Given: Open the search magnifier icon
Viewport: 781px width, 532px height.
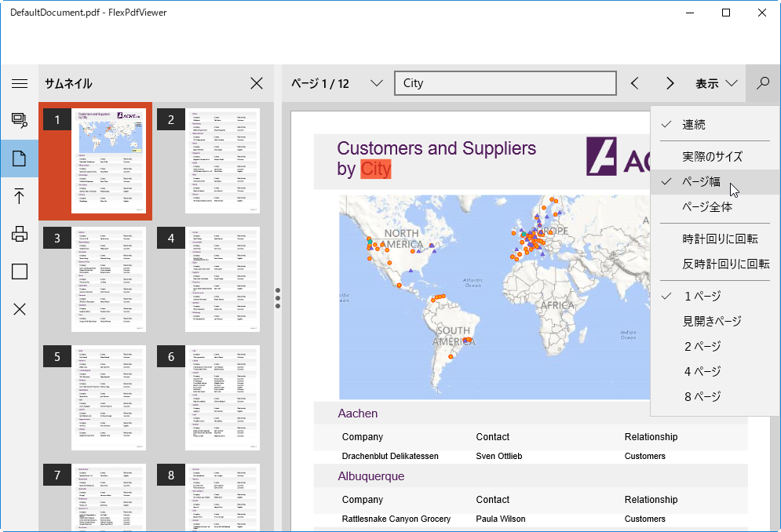Looking at the screenshot, I should (763, 83).
